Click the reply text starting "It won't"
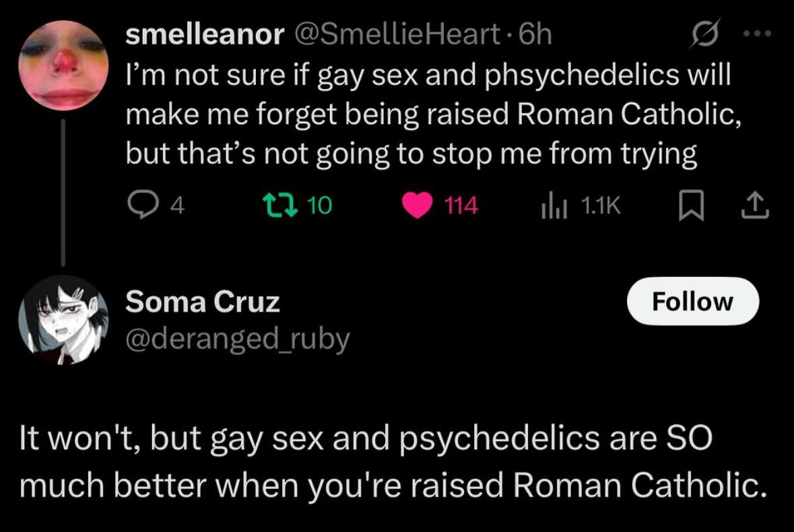The height and width of the screenshot is (532, 794). point(393,462)
